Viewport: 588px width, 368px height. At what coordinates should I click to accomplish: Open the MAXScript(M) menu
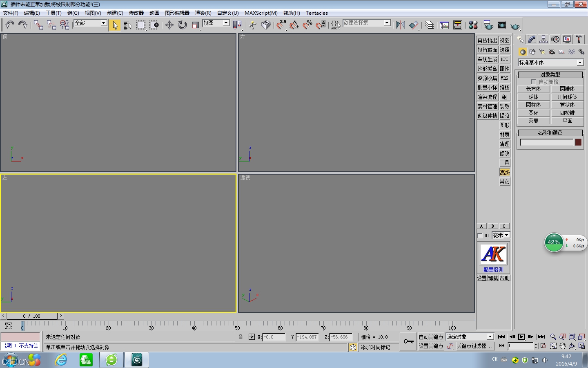[x=261, y=13]
